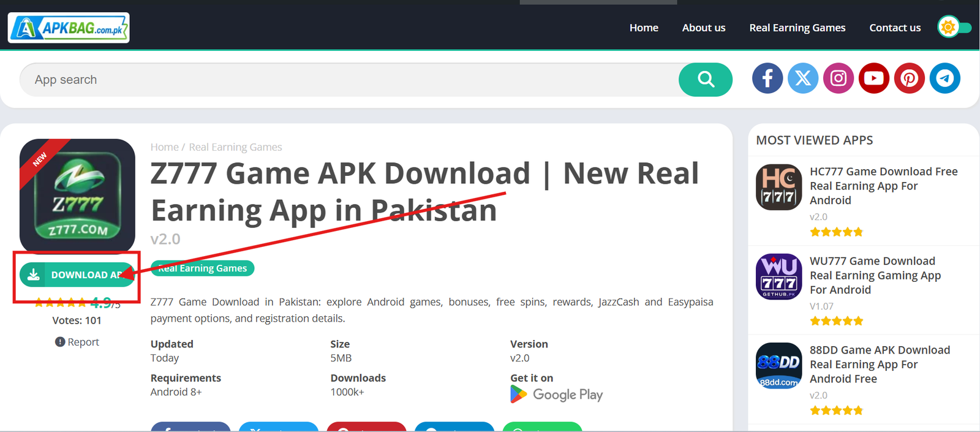Open 88DD Game APK Download title link

tap(880, 365)
